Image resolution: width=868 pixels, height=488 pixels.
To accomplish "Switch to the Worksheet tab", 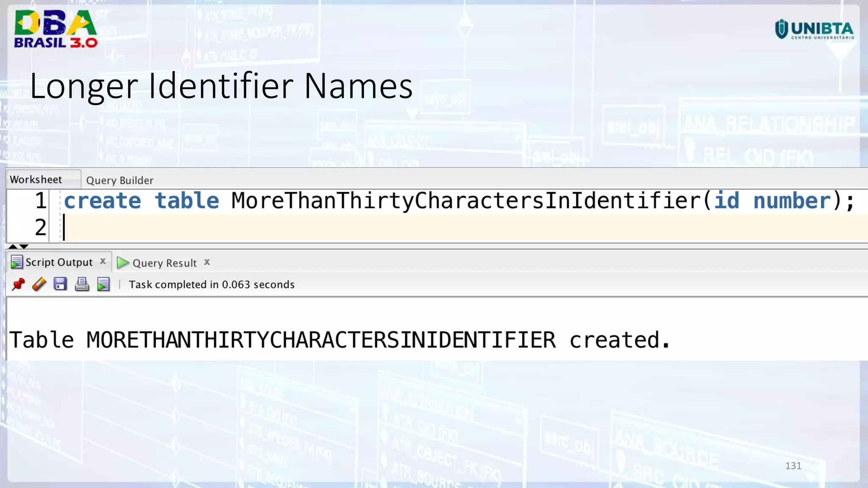I will pos(36,180).
